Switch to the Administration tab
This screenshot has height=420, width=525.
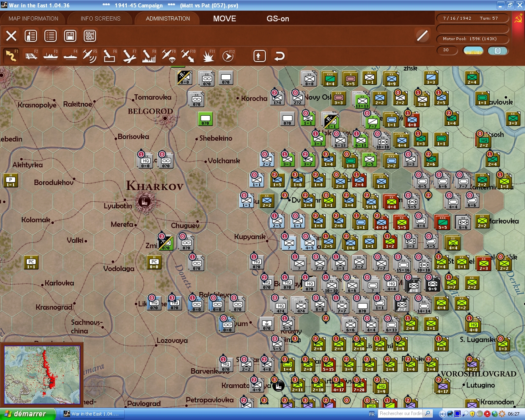(168, 18)
